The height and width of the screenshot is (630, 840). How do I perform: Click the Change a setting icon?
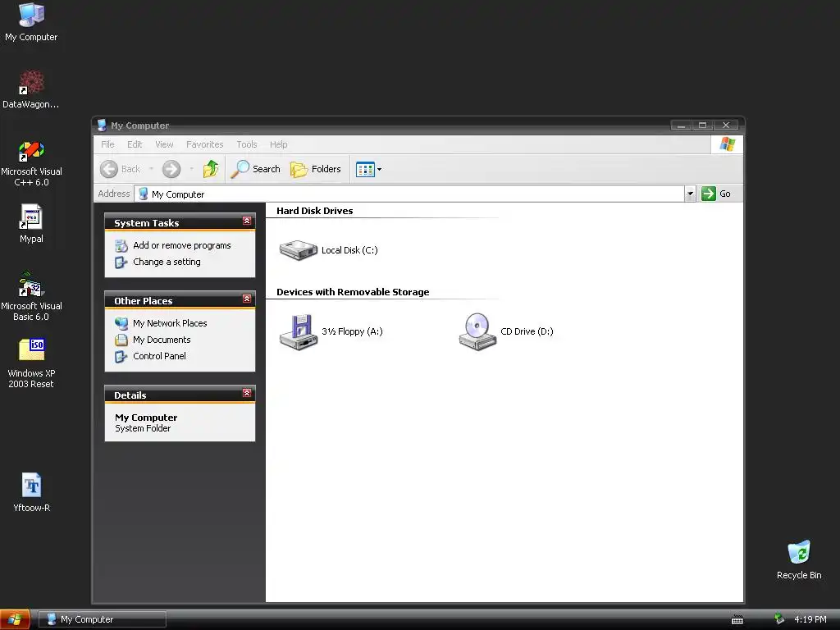pos(121,262)
